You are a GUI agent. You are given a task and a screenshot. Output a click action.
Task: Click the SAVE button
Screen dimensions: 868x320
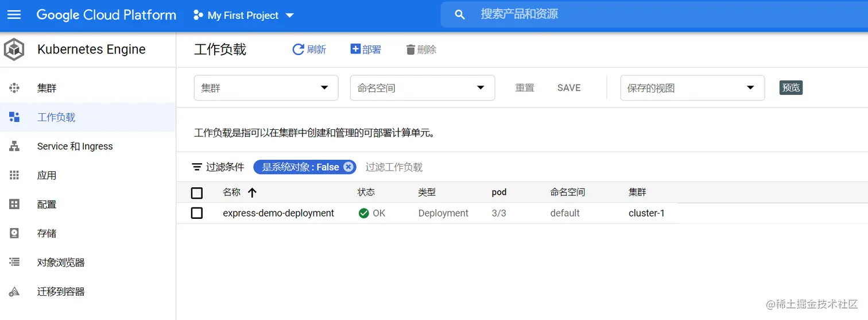[x=569, y=88]
